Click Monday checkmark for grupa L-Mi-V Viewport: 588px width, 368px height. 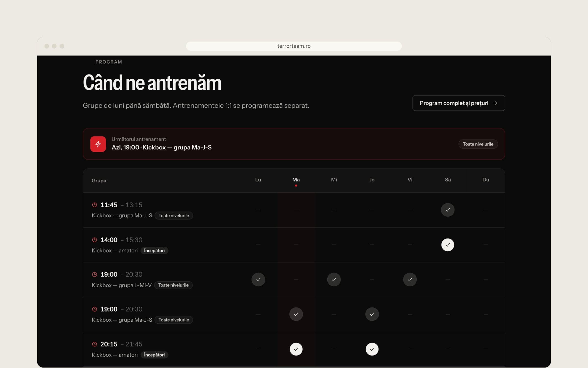click(x=258, y=279)
